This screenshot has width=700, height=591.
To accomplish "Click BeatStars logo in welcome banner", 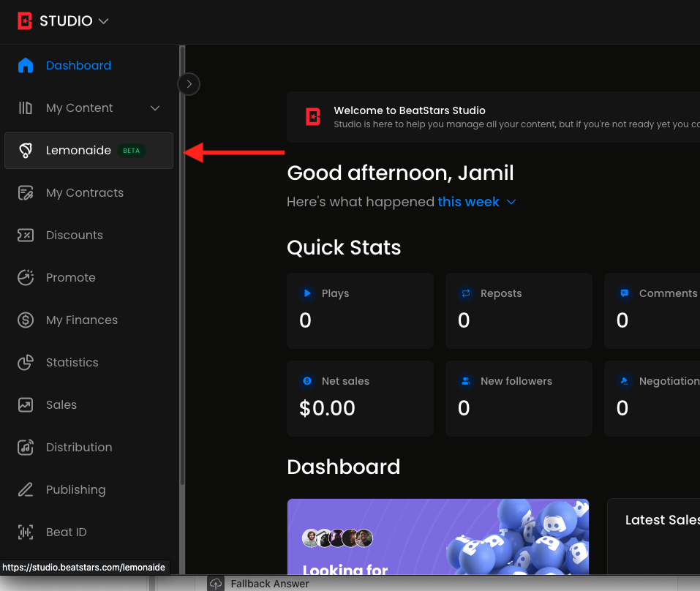I will 313,117.
